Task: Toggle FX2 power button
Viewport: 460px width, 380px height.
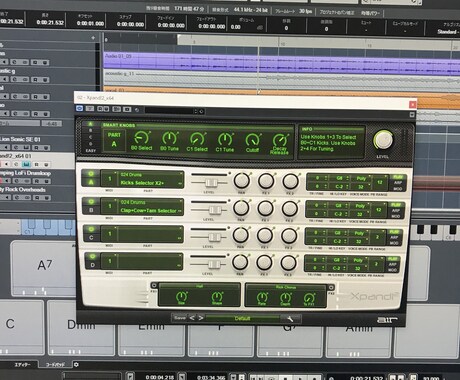Action: (x=331, y=287)
